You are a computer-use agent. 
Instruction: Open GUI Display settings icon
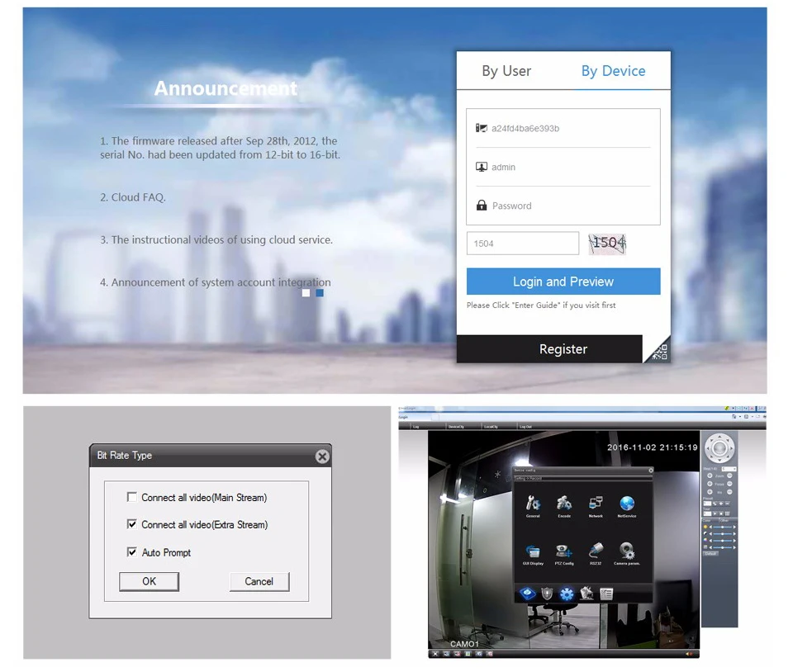533,552
